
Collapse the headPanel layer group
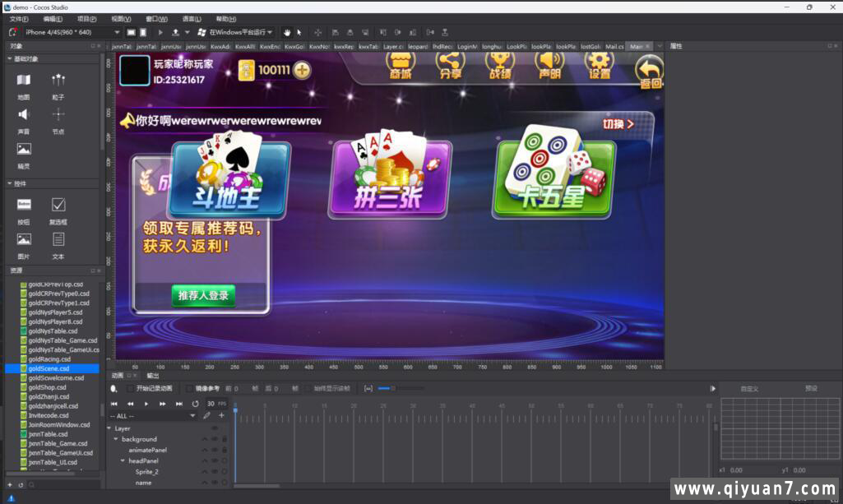(122, 460)
